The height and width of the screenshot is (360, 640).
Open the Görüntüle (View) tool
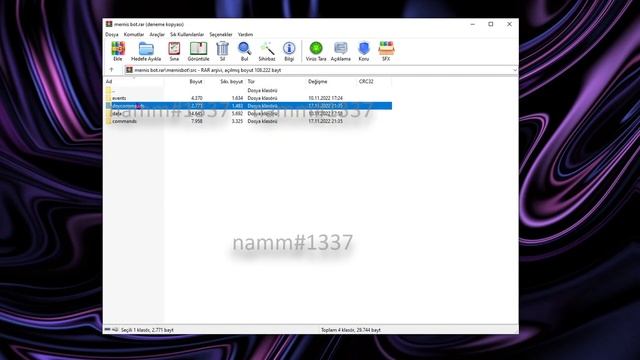tap(198, 51)
